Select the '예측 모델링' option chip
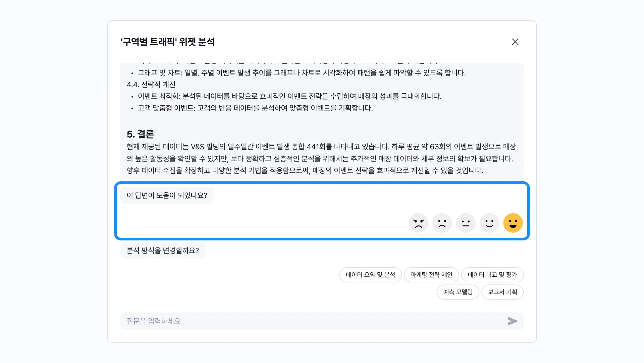 458,292
